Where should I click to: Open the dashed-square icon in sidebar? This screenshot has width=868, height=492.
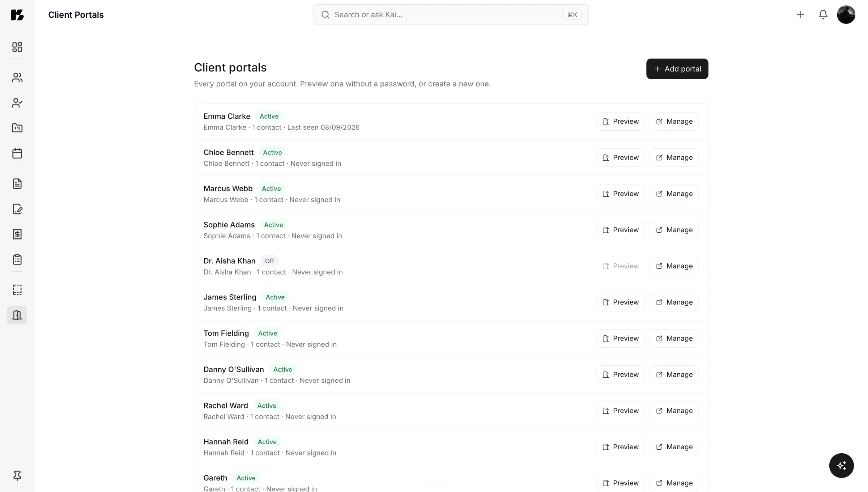(17, 290)
